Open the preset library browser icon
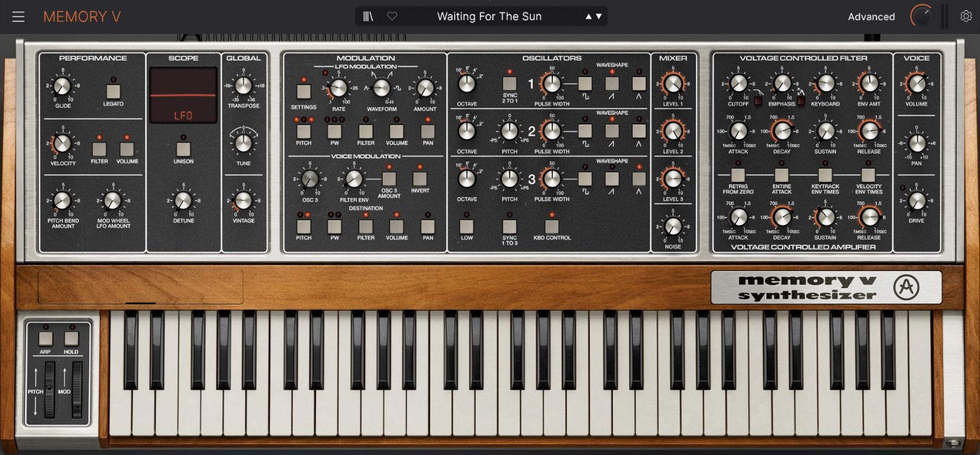 368,16
